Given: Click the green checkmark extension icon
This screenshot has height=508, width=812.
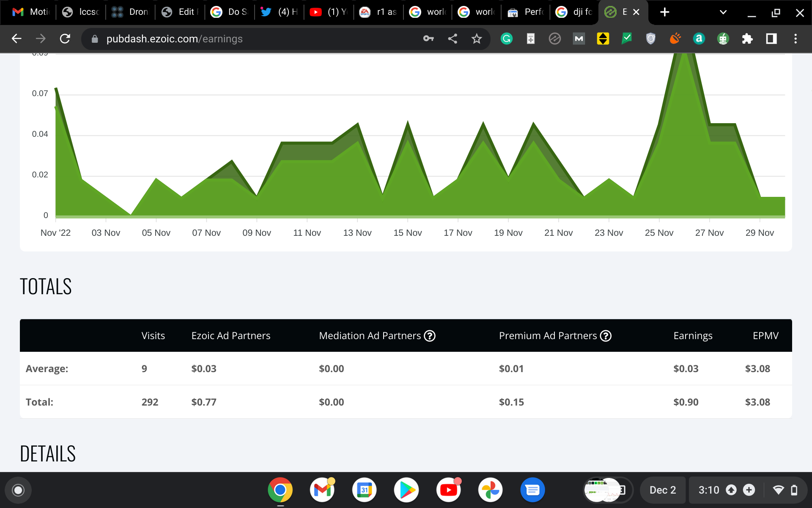Looking at the screenshot, I should pyautogui.click(x=627, y=39).
